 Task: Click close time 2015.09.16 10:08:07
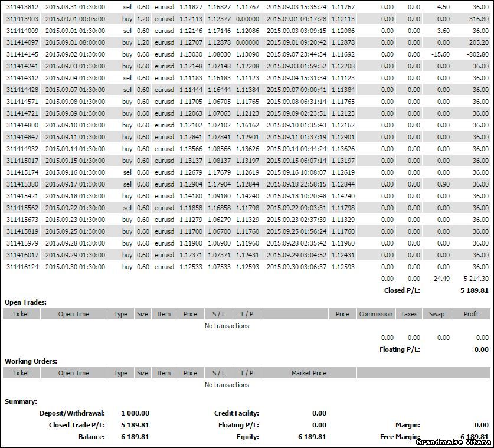point(296,172)
